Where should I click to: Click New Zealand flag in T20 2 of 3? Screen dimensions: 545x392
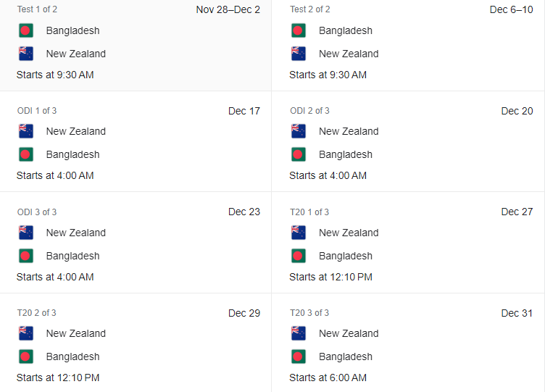[26, 333]
